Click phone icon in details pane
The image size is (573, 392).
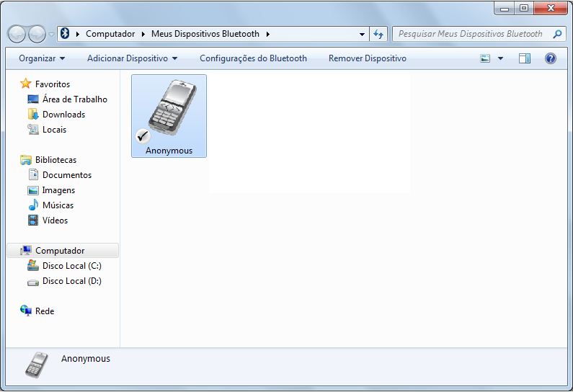pyautogui.click(x=37, y=365)
